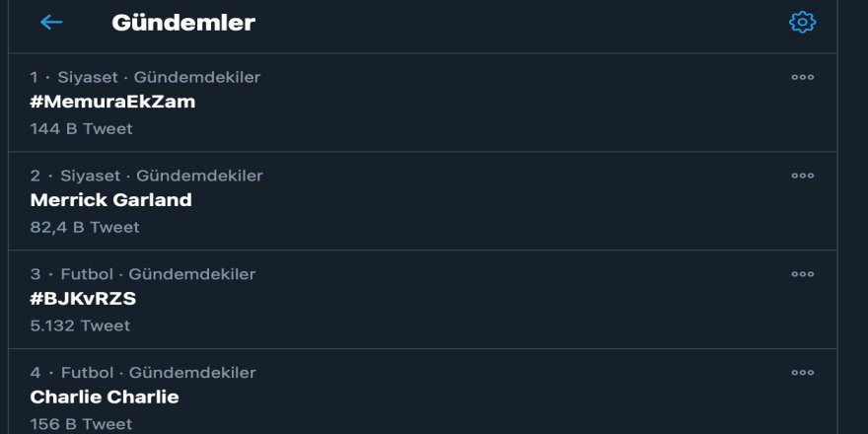Click the 156 B Tweet count

point(81,424)
